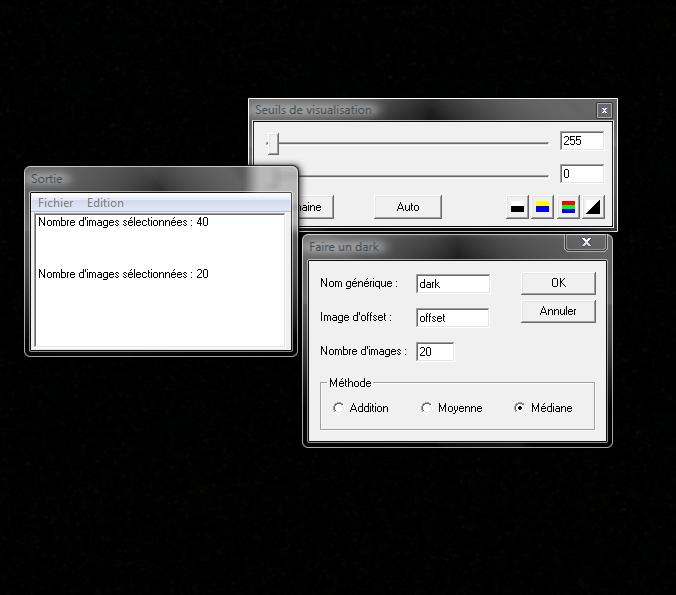Click the high threshold field showing 255
676x595 pixels.
tap(582, 141)
